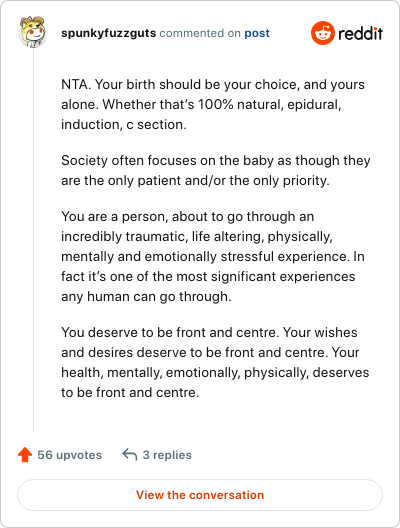Follow the blue "post" link

point(257,33)
